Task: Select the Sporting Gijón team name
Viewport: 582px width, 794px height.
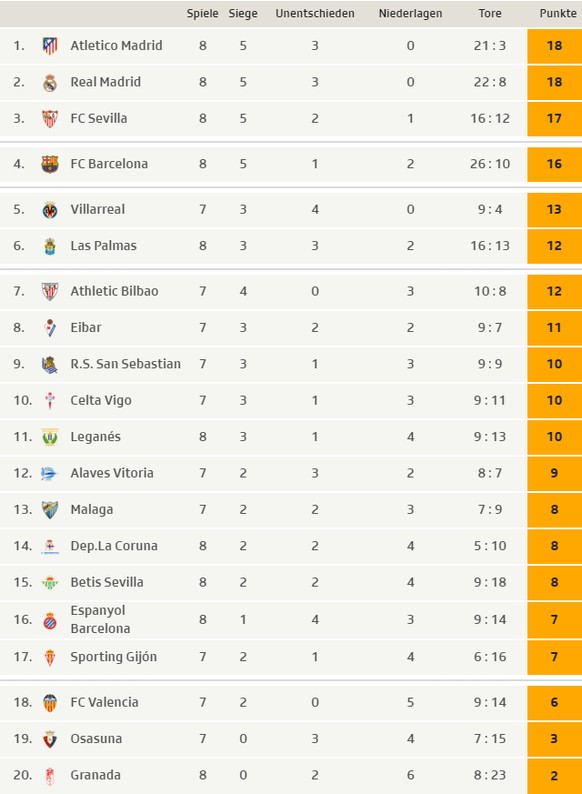Action: click(x=113, y=657)
